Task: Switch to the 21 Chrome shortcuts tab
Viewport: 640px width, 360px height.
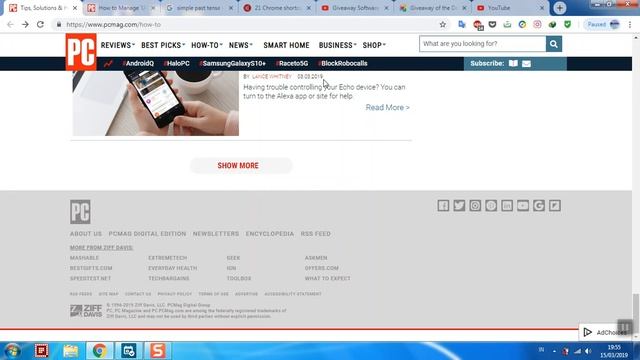Action: (276, 8)
